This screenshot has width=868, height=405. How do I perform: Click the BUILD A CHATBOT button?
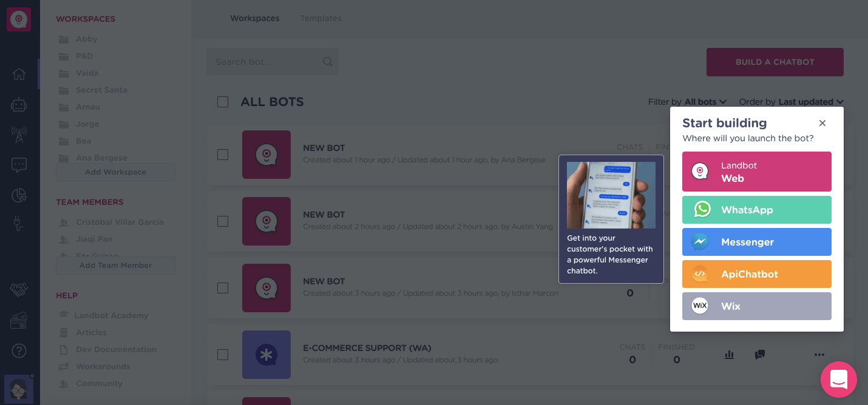pos(775,62)
